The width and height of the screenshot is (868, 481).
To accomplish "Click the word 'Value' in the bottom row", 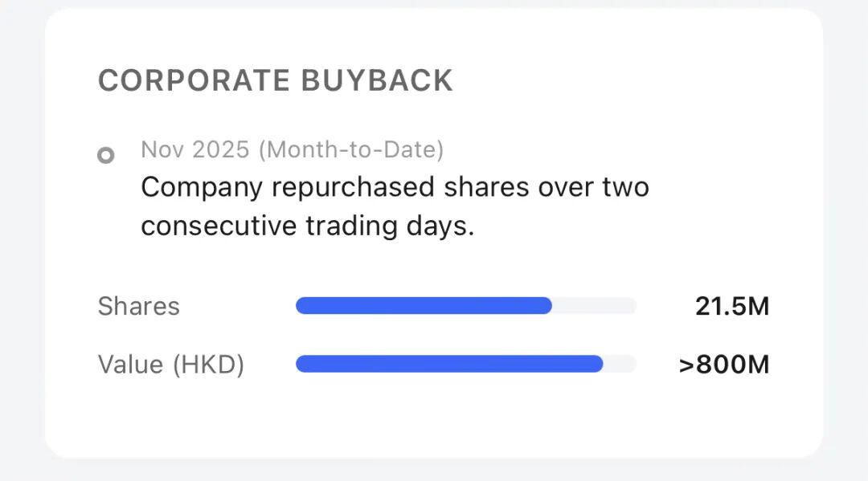I will [x=130, y=365].
